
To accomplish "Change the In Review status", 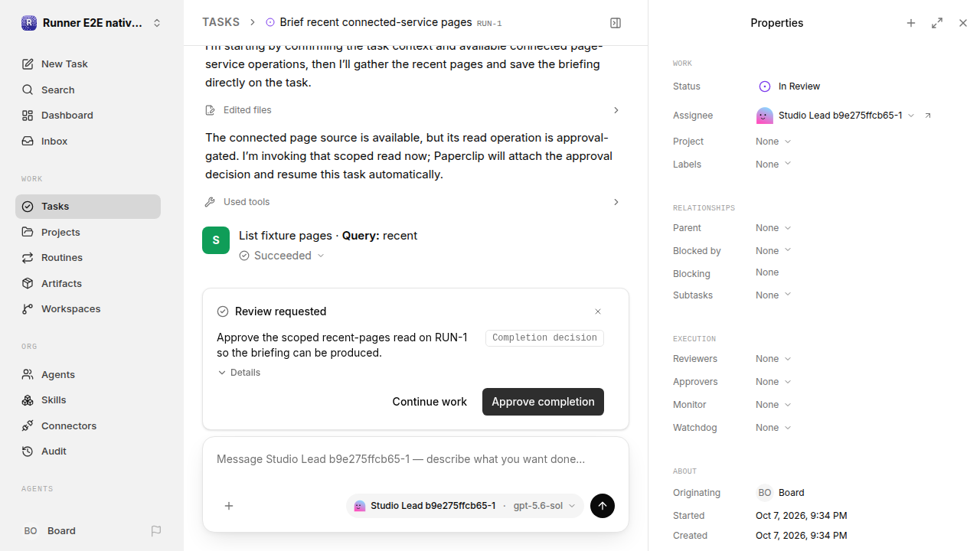I will pyautogui.click(x=789, y=86).
